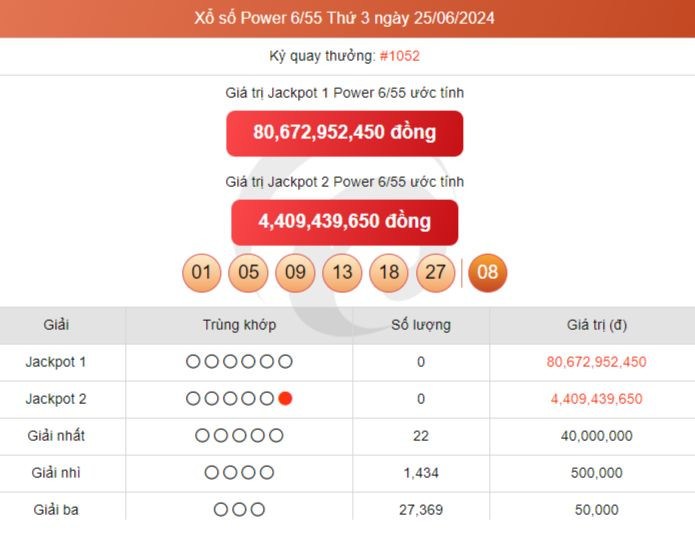The height and width of the screenshot is (543, 695).
Task: Click the lottery ball numbered 27
Action: pos(436,272)
